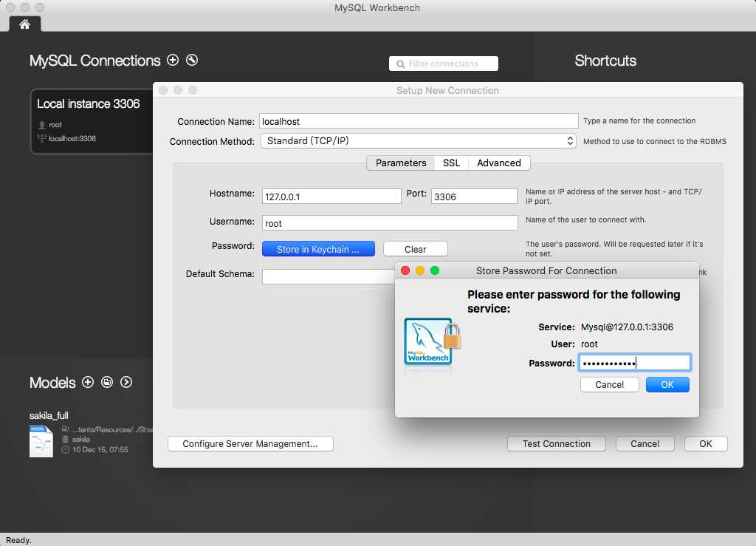Open the Connection Method dropdown
The width and height of the screenshot is (756, 546).
(x=418, y=141)
